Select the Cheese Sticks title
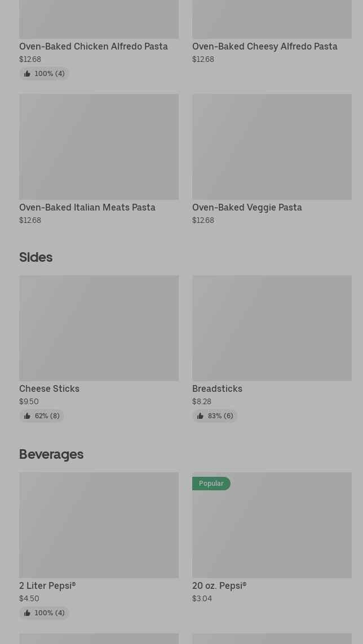This screenshot has width=363, height=644. (x=49, y=389)
